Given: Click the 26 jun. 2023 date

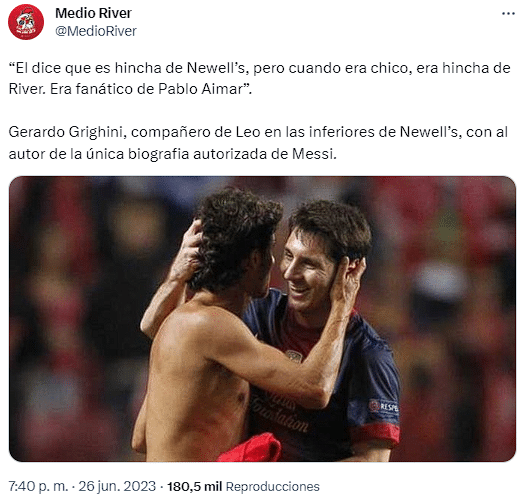Looking at the screenshot, I should (x=117, y=487).
